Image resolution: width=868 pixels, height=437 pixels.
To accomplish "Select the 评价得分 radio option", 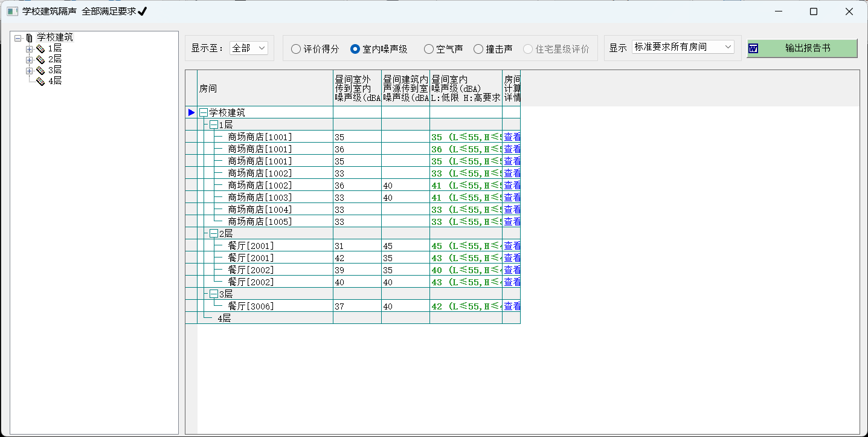I will (x=296, y=49).
